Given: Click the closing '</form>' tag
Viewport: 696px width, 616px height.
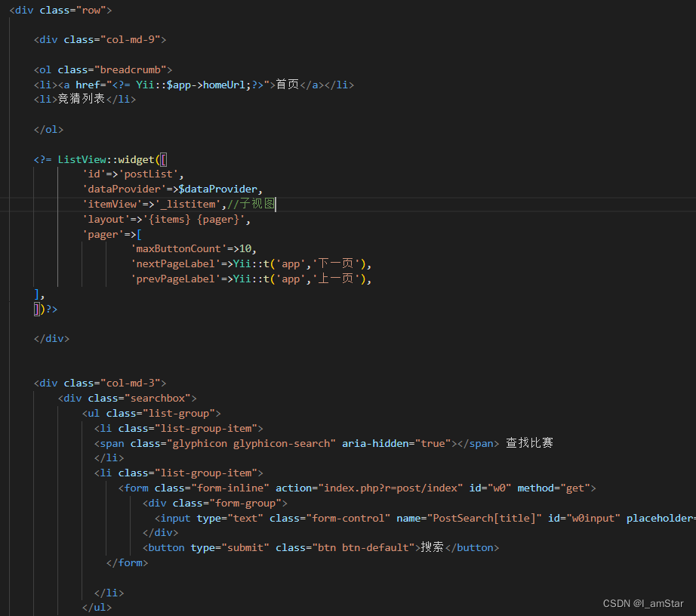Looking at the screenshot, I should click(x=127, y=563).
